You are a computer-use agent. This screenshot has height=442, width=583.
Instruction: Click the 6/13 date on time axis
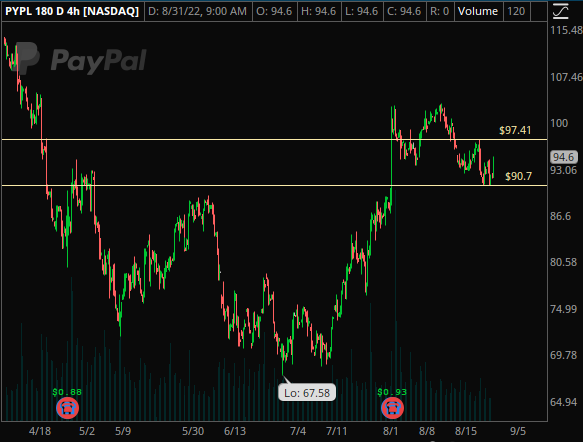(x=235, y=431)
